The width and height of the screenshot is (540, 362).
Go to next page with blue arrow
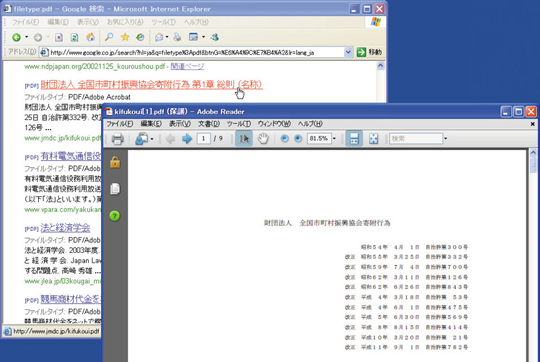tap(187, 139)
